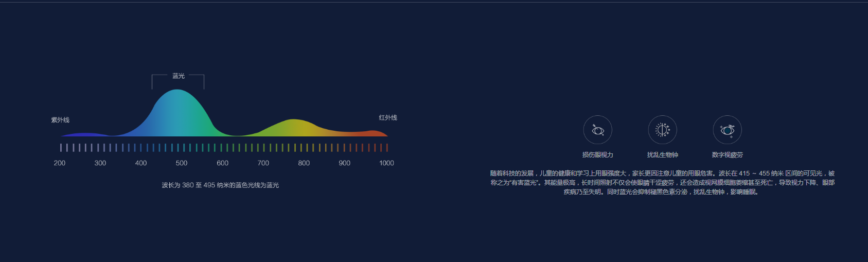Click the 红外线 label
The image size is (868, 262).
(x=388, y=118)
